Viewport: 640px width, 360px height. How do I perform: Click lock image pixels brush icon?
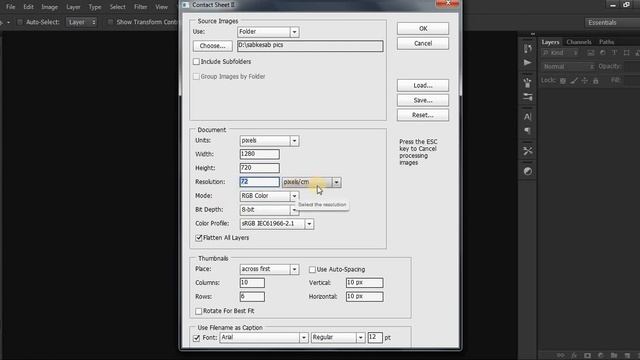click(574, 81)
